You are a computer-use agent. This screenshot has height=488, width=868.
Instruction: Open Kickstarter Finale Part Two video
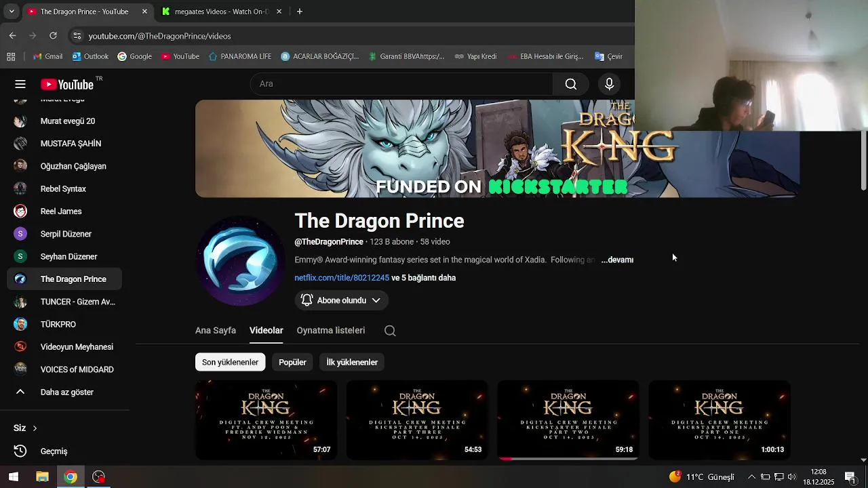568,420
